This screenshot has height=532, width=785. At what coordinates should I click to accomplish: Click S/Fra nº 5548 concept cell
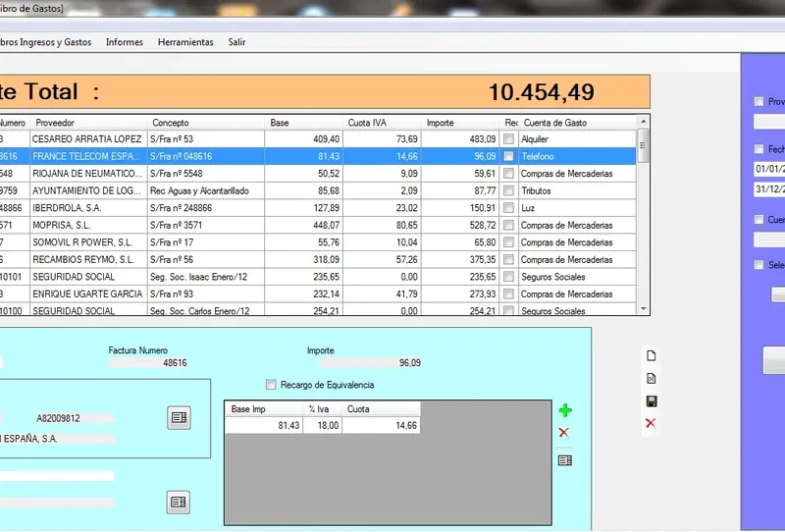click(206, 174)
